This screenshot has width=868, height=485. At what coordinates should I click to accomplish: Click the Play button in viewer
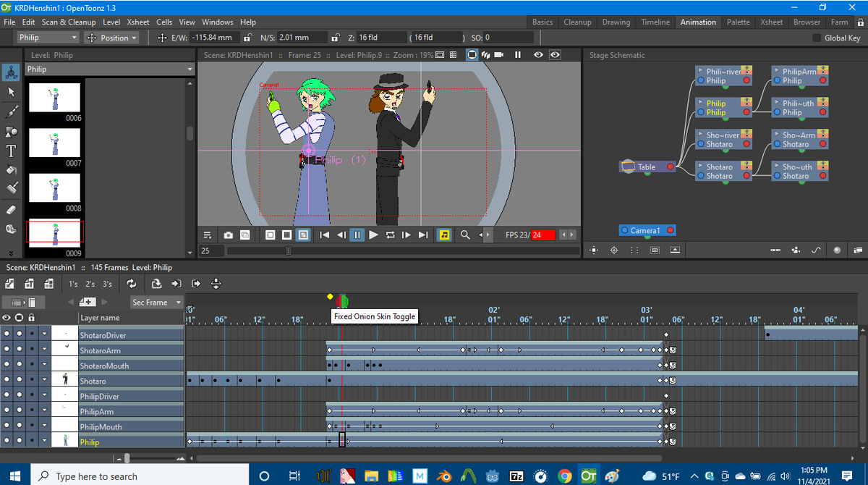(374, 235)
